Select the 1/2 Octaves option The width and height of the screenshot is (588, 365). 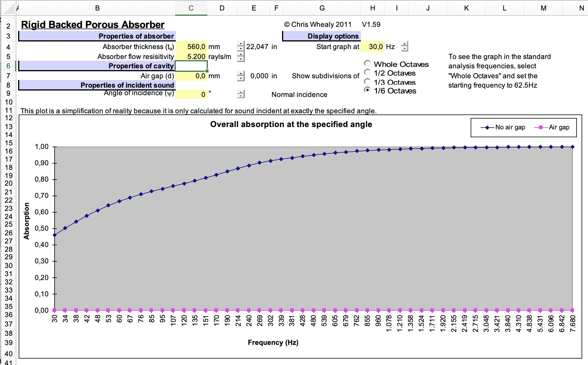tap(367, 72)
